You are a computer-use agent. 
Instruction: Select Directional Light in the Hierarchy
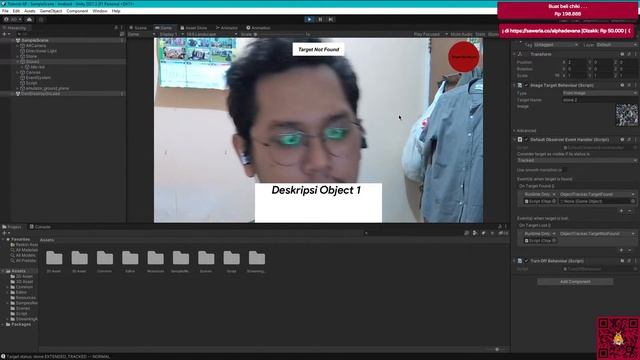(x=41, y=51)
